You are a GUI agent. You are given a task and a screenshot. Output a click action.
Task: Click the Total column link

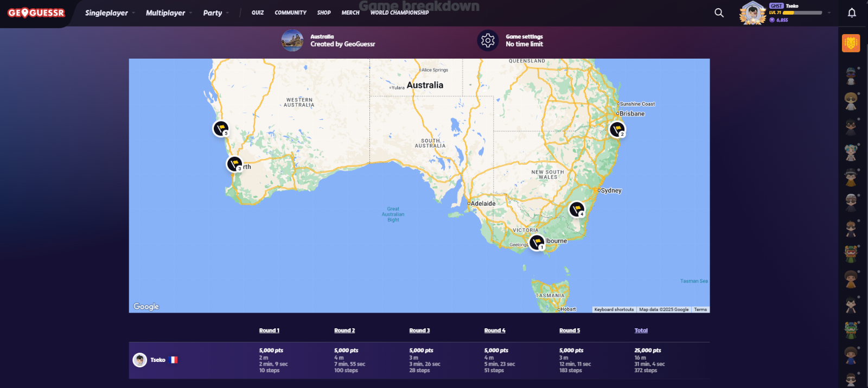pyautogui.click(x=641, y=330)
